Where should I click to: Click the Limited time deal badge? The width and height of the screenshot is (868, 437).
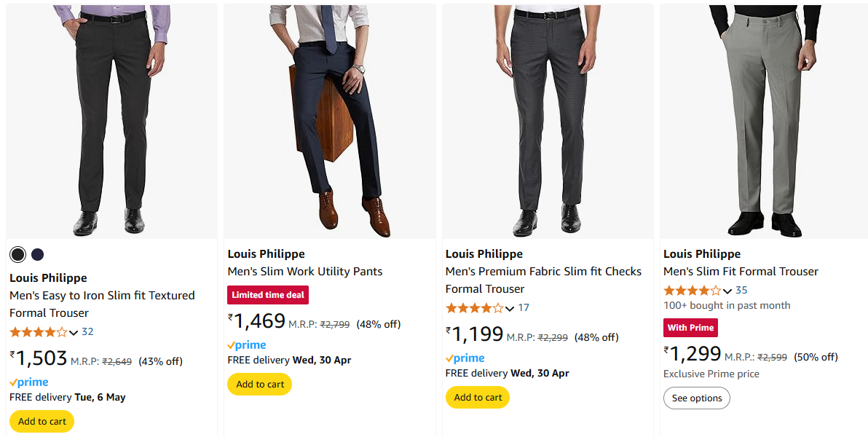(x=268, y=295)
